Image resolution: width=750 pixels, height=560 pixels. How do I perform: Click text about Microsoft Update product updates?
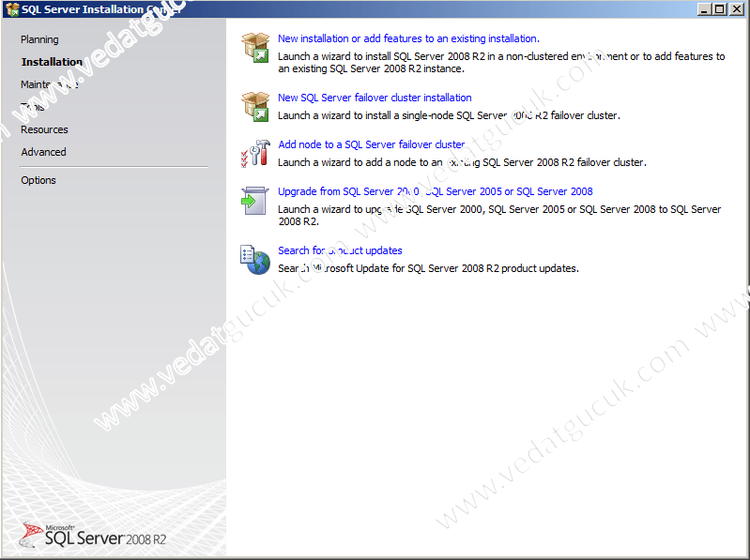pyautogui.click(x=428, y=268)
